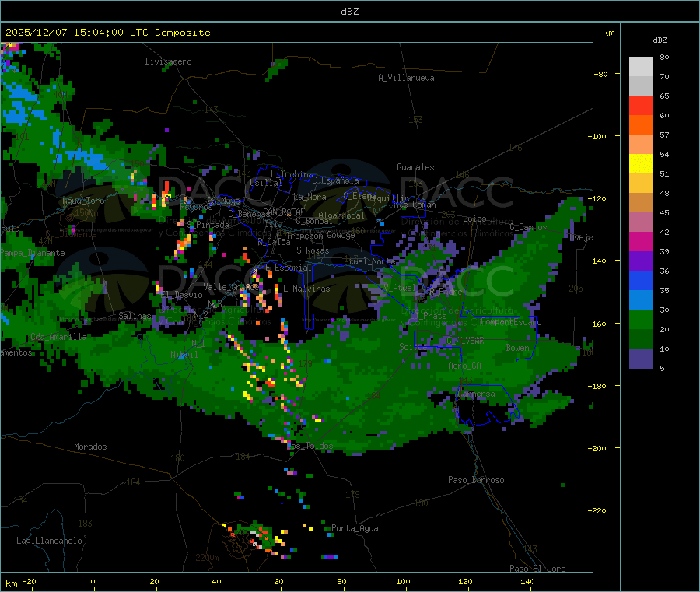This screenshot has width=700, height=592.
Task: Click the Nihuil place label
Action: coord(184,355)
